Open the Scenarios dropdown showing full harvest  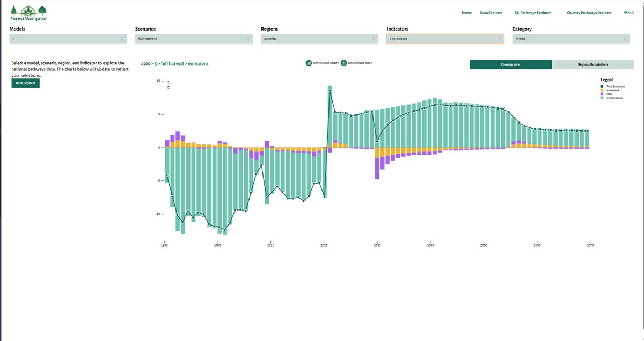pyautogui.click(x=194, y=39)
